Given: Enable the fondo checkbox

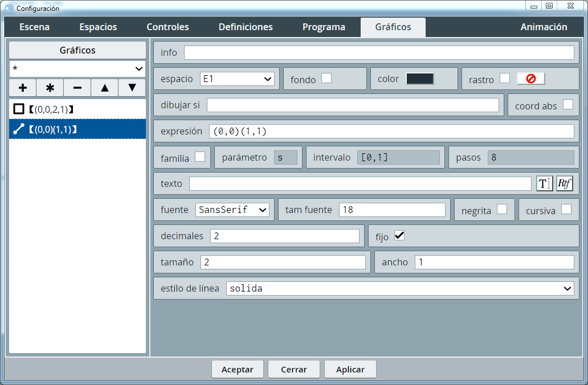Looking at the screenshot, I should click(326, 79).
